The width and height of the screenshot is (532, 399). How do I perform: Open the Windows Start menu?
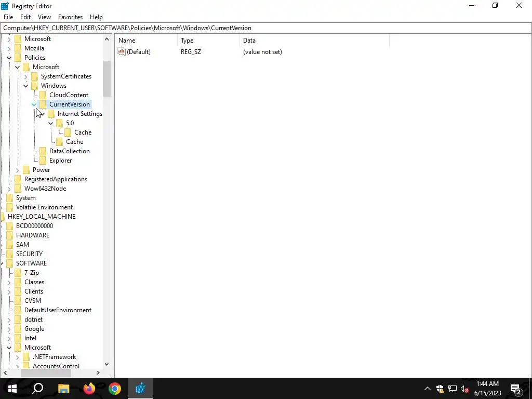click(x=12, y=389)
